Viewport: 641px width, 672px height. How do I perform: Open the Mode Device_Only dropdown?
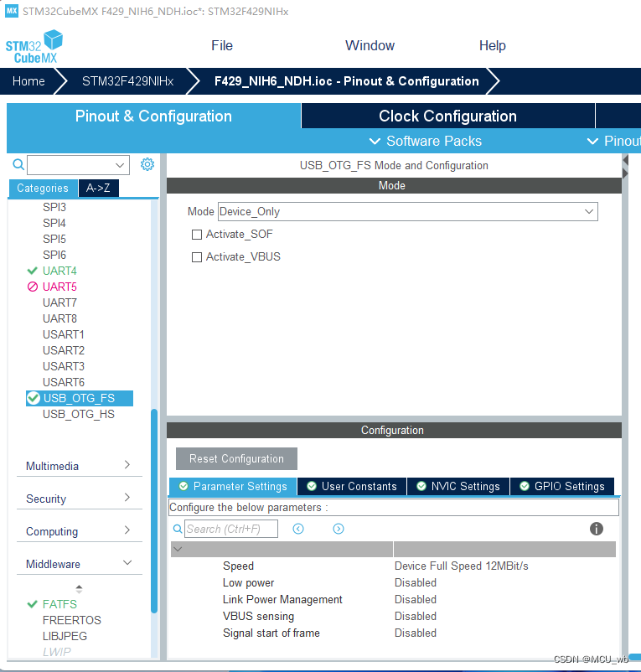click(407, 212)
